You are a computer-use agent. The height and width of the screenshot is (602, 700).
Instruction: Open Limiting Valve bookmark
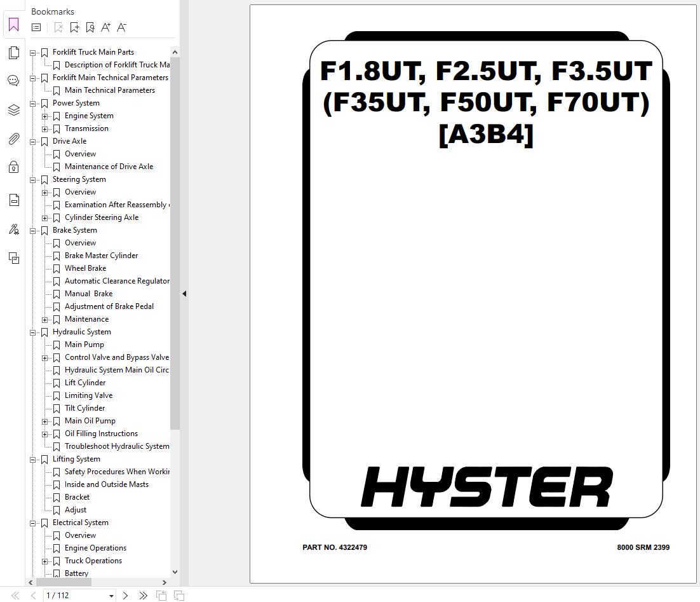click(88, 395)
